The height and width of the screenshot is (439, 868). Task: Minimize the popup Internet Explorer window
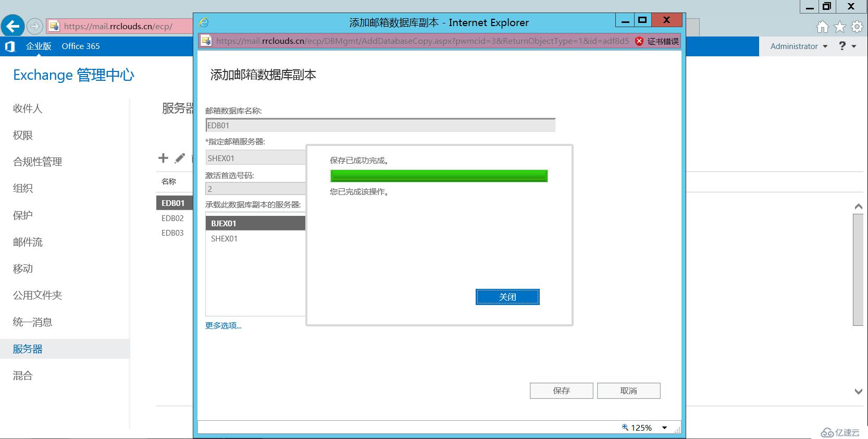pos(626,20)
